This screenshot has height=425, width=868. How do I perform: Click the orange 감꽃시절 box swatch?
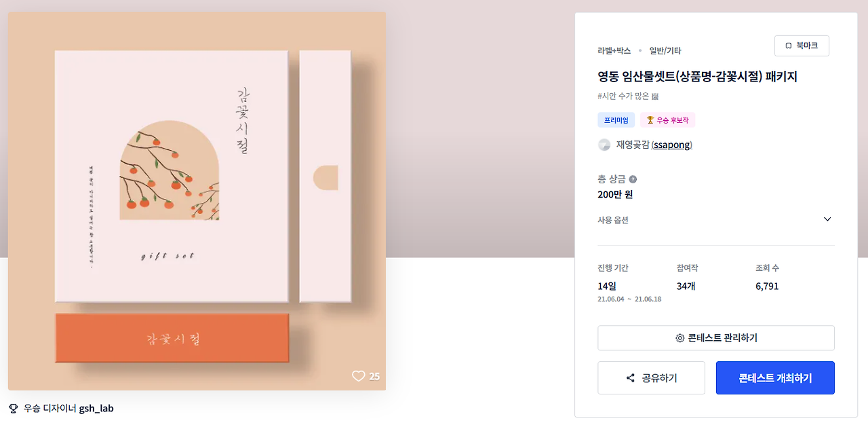172,338
